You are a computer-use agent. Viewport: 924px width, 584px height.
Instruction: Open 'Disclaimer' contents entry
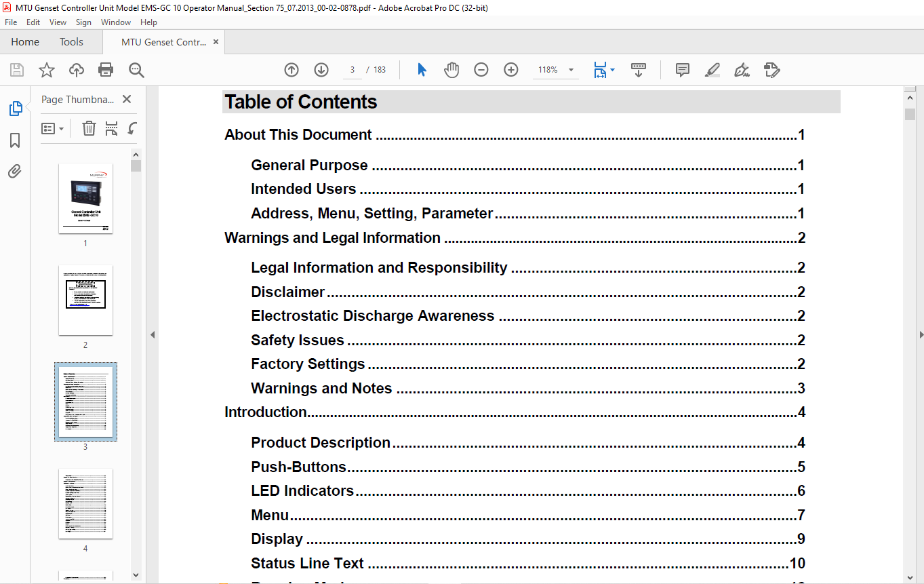(x=528, y=292)
